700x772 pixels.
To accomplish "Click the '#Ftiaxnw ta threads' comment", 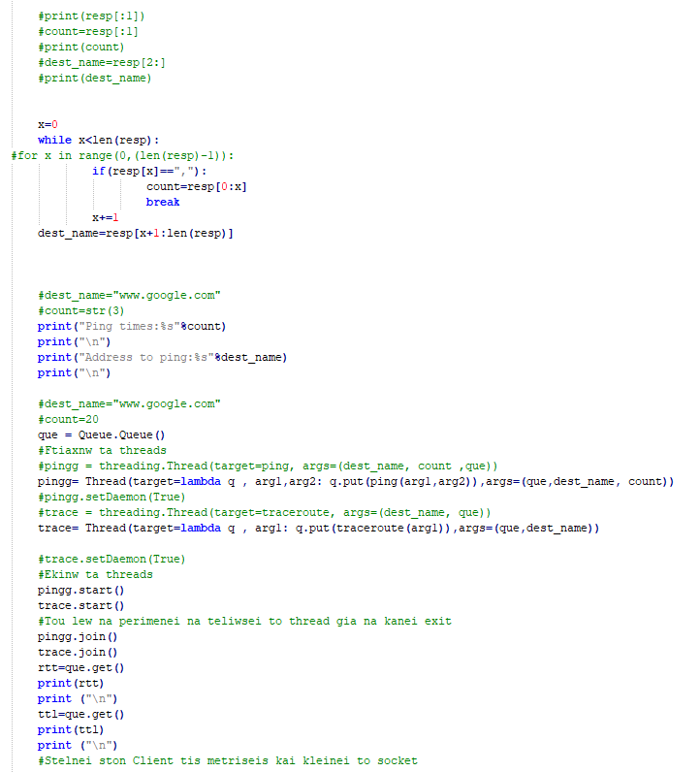I will (102, 450).
